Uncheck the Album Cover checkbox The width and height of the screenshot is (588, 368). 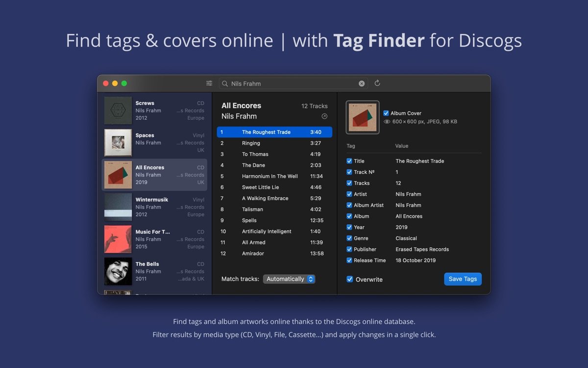point(387,113)
